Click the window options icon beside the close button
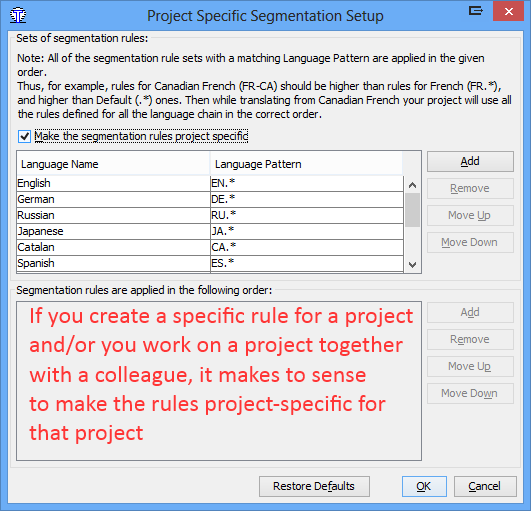This screenshot has height=511, width=531. 476,11
